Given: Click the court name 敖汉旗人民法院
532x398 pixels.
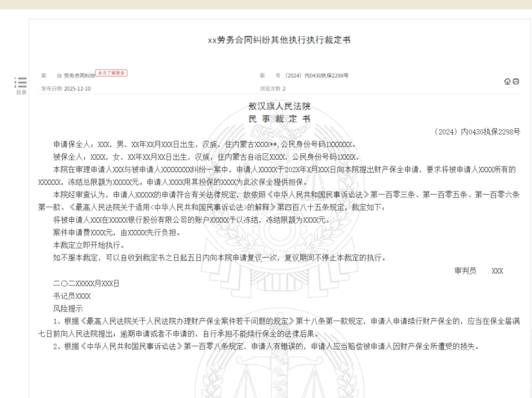Looking at the screenshot, I should pos(279,106).
